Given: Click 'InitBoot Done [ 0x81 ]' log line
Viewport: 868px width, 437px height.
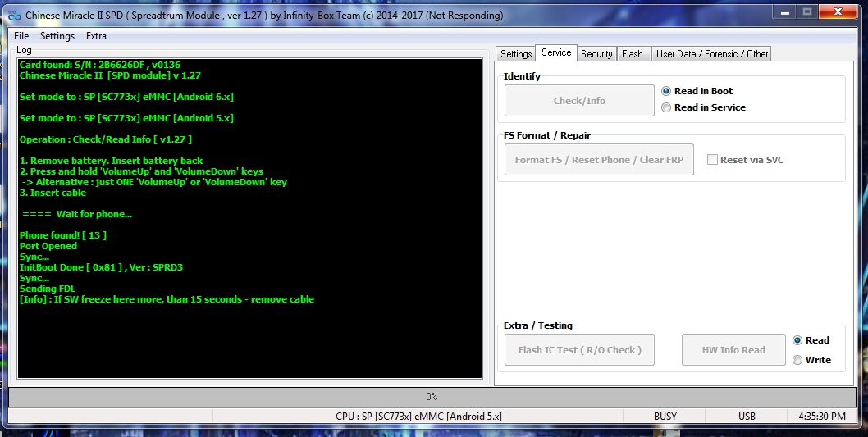Looking at the screenshot, I should pos(101,267).
